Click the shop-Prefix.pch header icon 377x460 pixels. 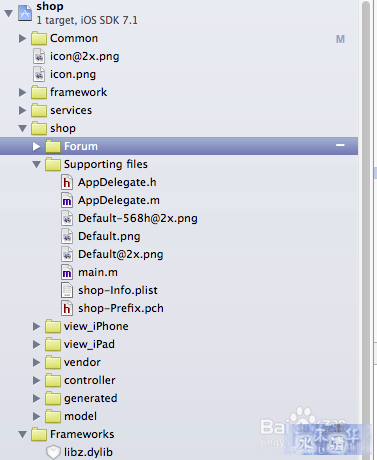[67, 308]
